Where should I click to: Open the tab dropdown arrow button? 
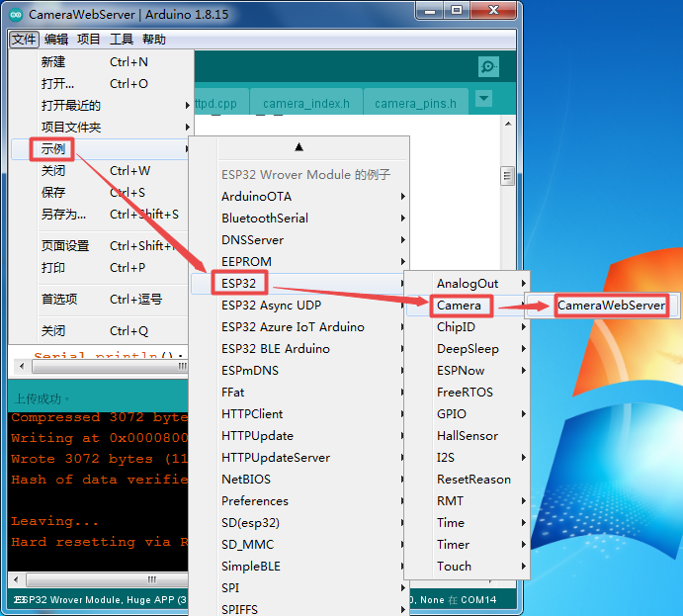point(483,99)
